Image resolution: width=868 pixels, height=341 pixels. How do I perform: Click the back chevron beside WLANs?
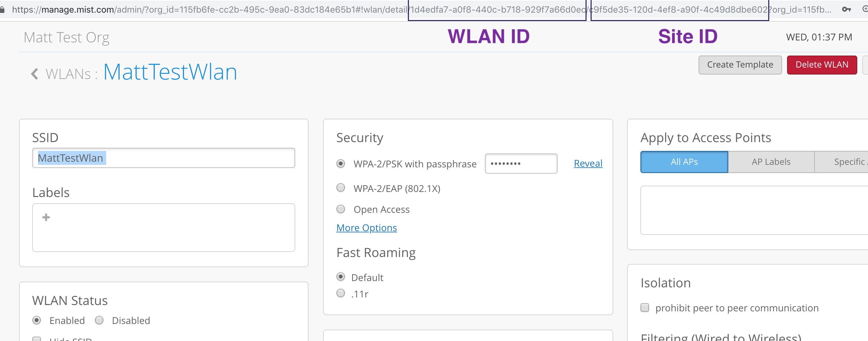34,74
